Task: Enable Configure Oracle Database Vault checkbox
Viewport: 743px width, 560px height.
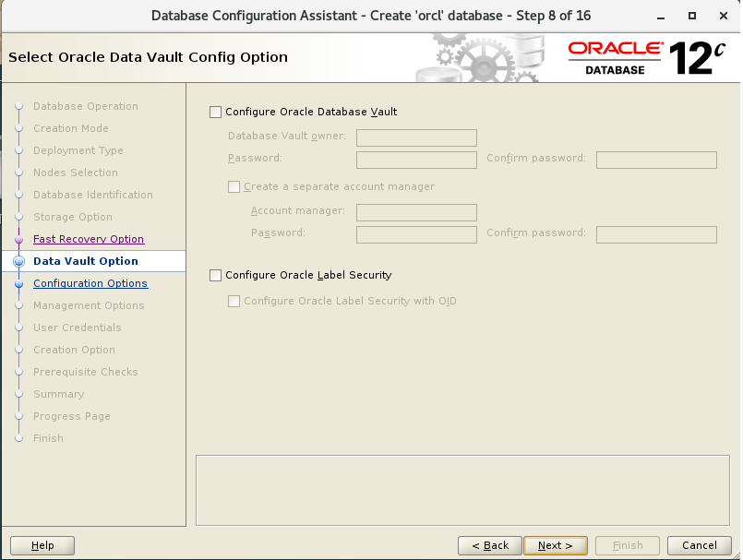Action: (216, 112)
